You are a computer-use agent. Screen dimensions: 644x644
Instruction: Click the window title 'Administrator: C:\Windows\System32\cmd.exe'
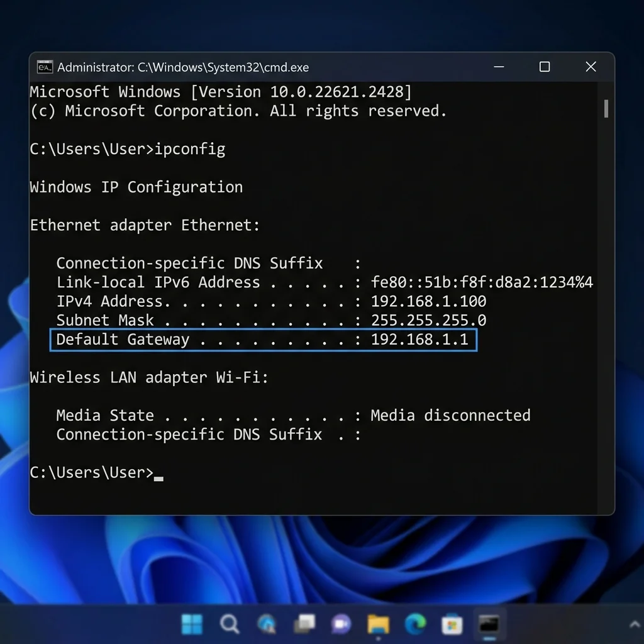pos(183,67)
